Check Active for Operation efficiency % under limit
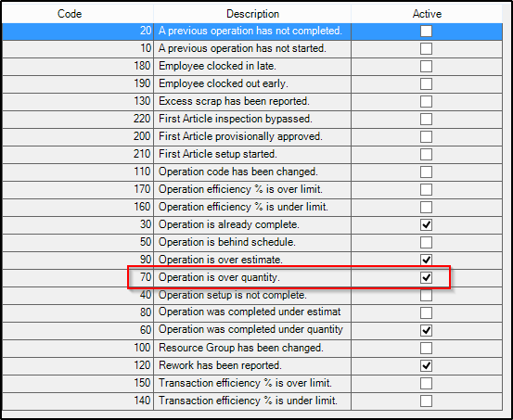The width and height of the screenshot is (513, 420). 426,208
